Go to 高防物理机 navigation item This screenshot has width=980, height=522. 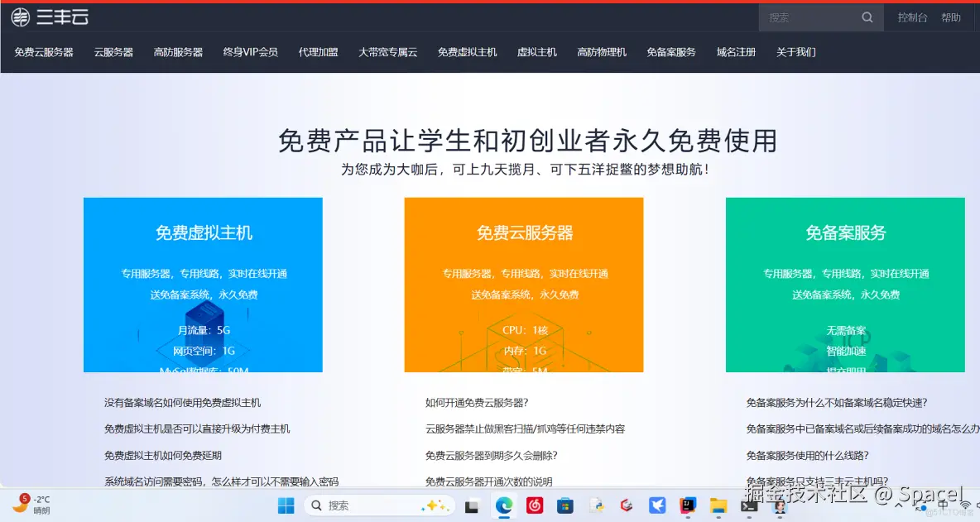point(602,52)
